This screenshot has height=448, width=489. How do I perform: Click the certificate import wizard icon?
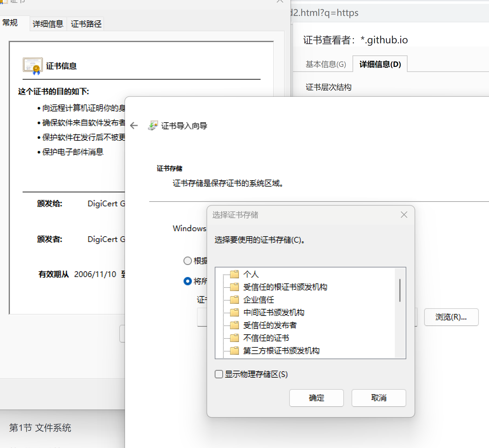pyautogui.click(x=153, y=125)
